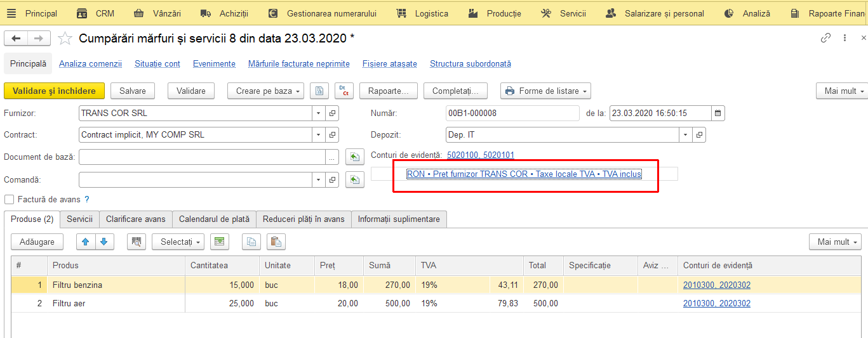
Task: Click the Completați... button
Action: click(455, 91)
